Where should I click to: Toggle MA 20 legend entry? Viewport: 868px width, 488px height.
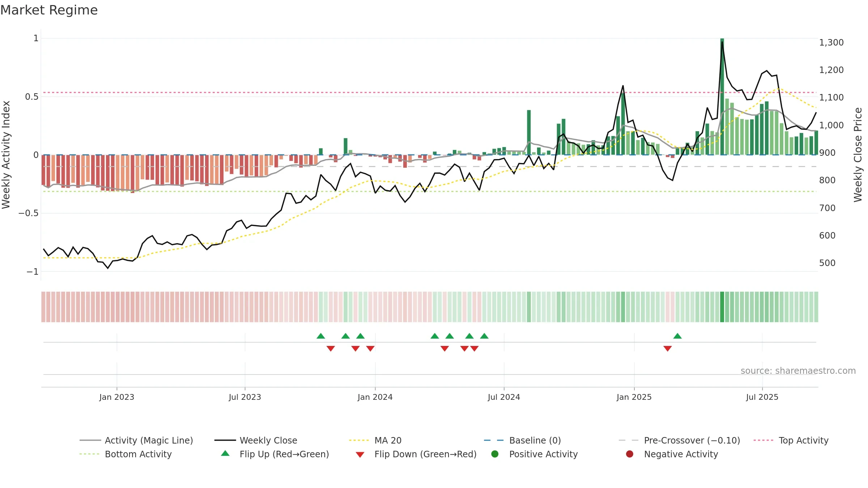(375, 440)
